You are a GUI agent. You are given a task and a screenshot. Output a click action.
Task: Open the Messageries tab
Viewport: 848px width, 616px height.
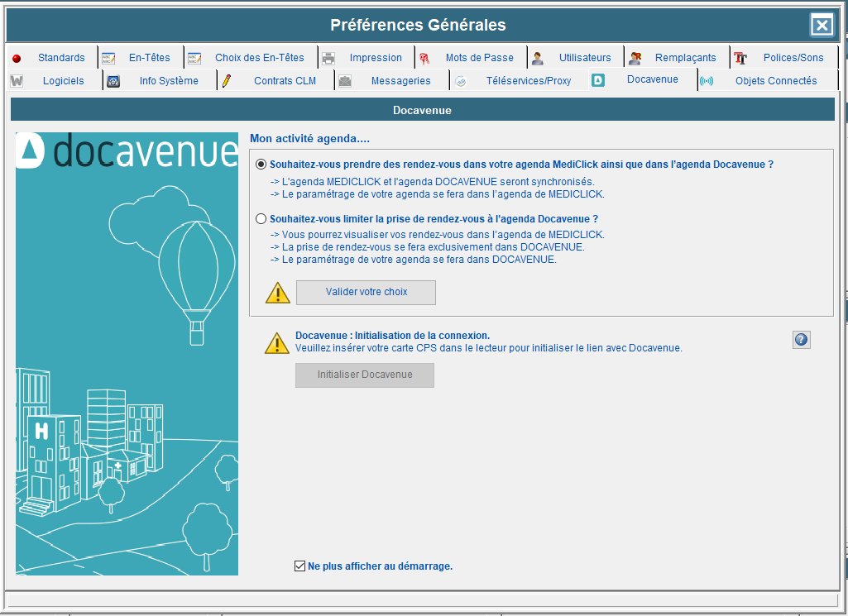400,81
